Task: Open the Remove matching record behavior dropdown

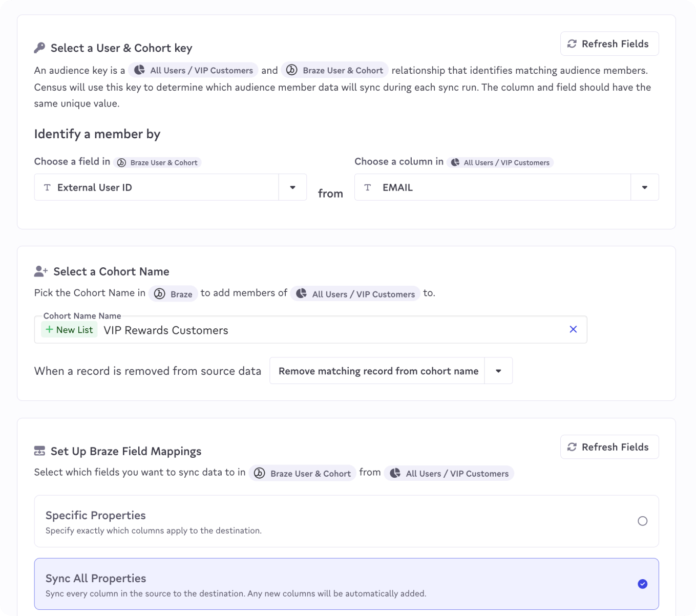Action: click(498, 371)
